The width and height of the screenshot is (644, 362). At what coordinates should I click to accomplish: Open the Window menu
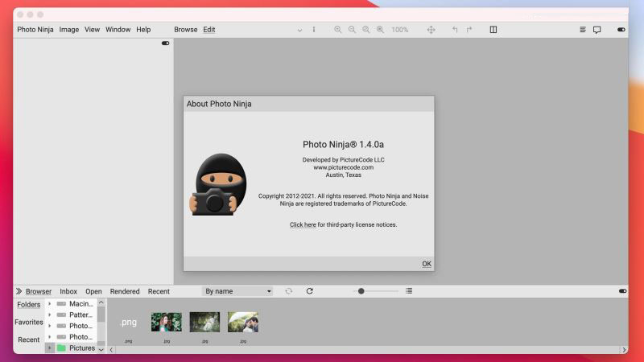[118, 30]
